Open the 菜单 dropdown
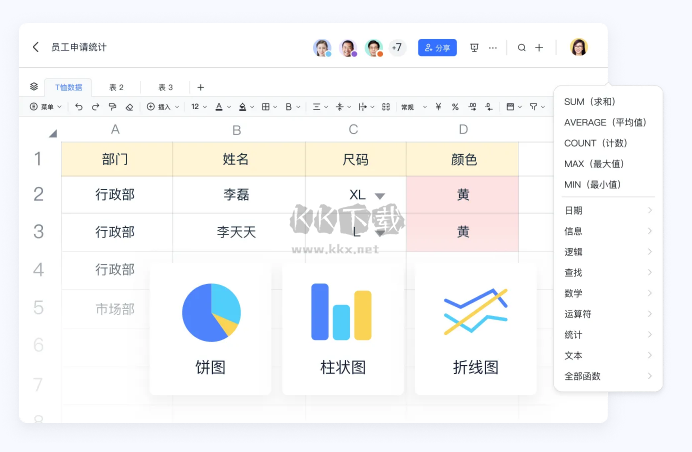Viewport: 692px width, 452px height. tap(46, 107)
